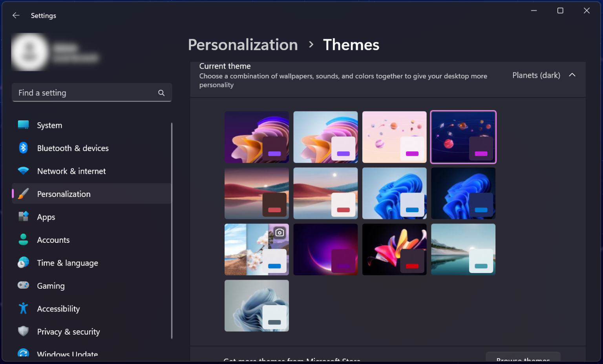The width and height of the screenshot is (603, 364).
Task: Select red dunes theme with light accent
Action: click(325, 193)
